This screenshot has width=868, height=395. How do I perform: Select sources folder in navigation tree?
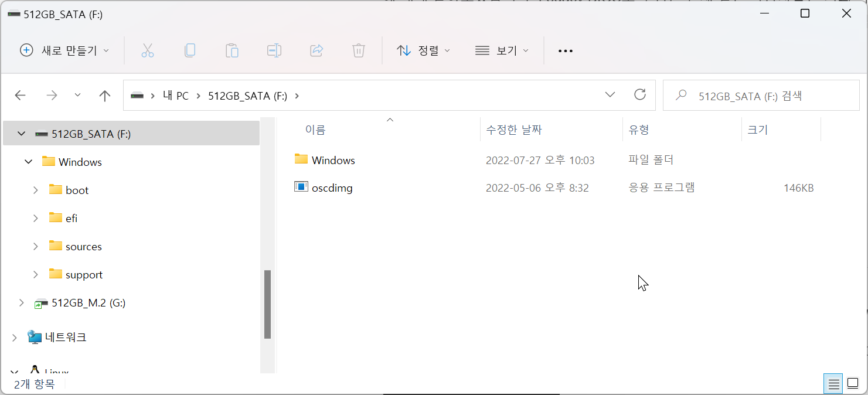point(84,247)
